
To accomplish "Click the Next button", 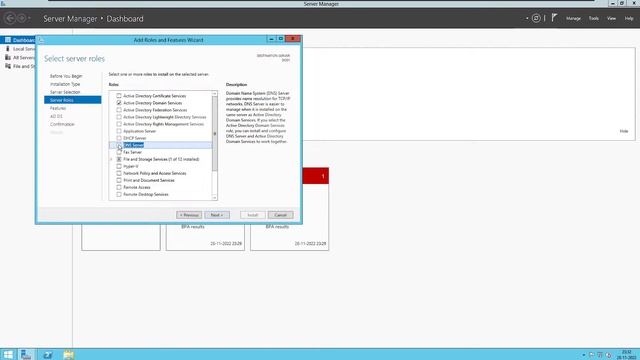I will click(x=217, y=215).
